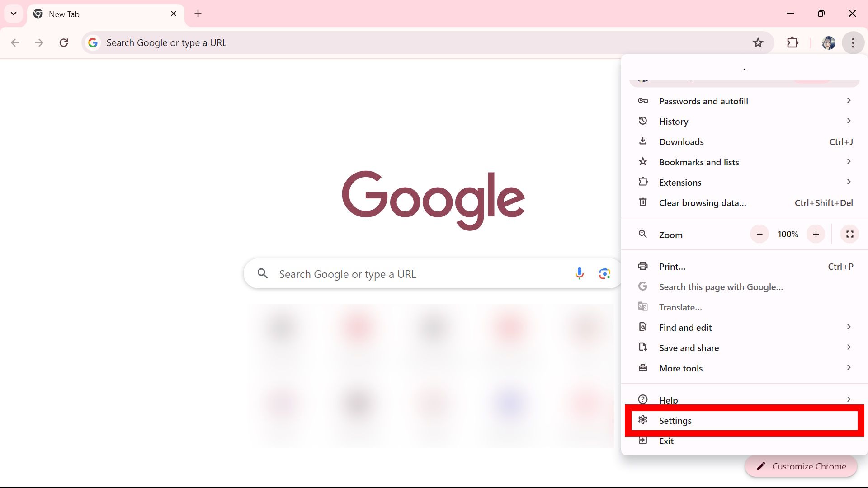Click the Help submenu expander

click(849, 400)
